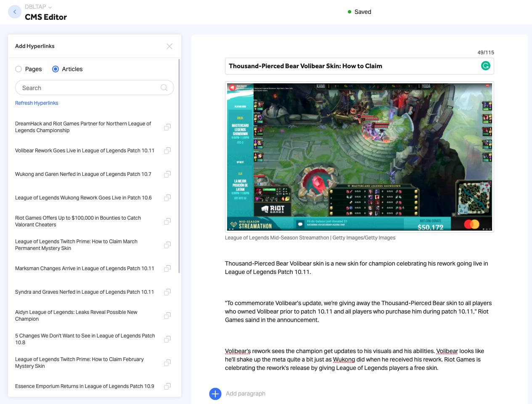Image resolution: width=532 pixels, height=404 pixels.
Task: Select 'Volibear Rework Goes Live' article title
Action: click(x=85, y=151)
